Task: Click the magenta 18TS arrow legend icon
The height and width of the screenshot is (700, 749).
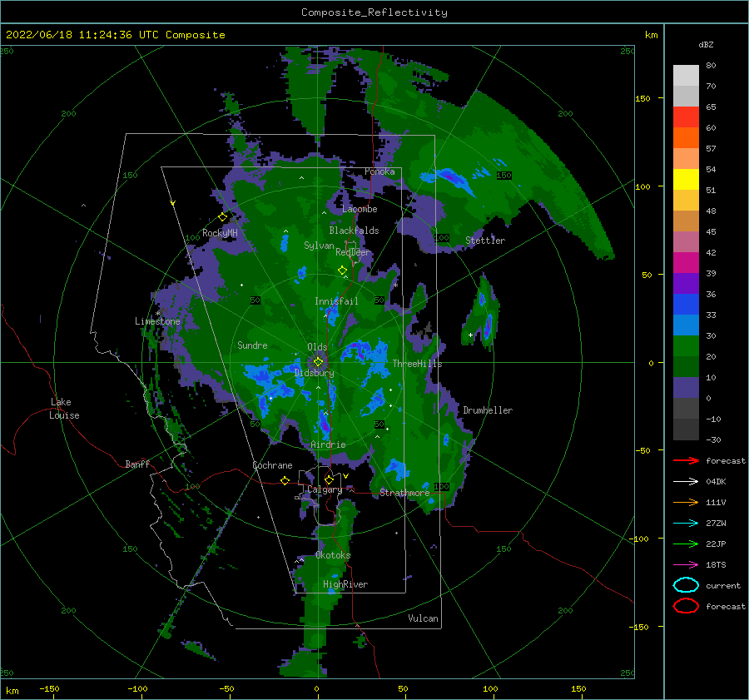Action: (x=686, y=564)
